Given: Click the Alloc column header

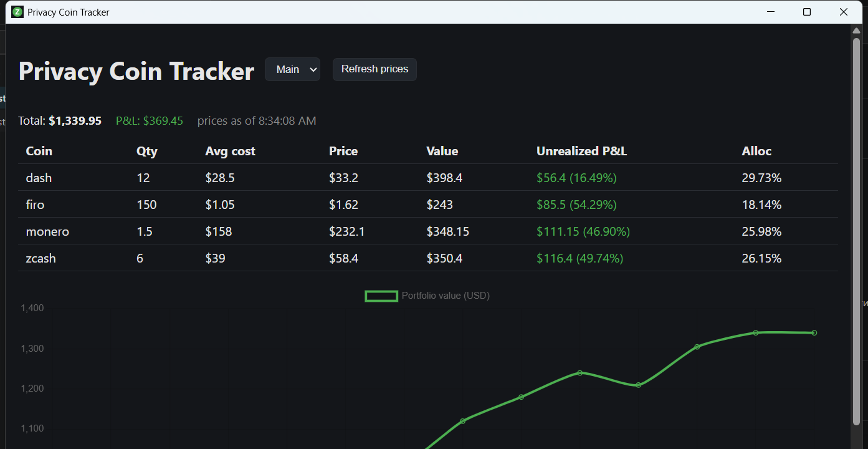Looking at the screenshot, I should pos(756,151).
